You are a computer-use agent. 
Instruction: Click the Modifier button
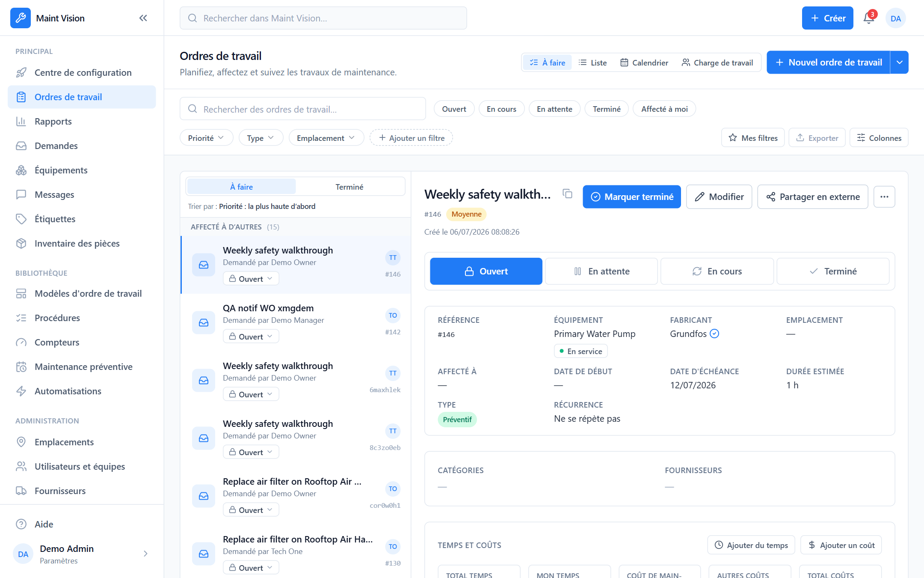[719, 197]
